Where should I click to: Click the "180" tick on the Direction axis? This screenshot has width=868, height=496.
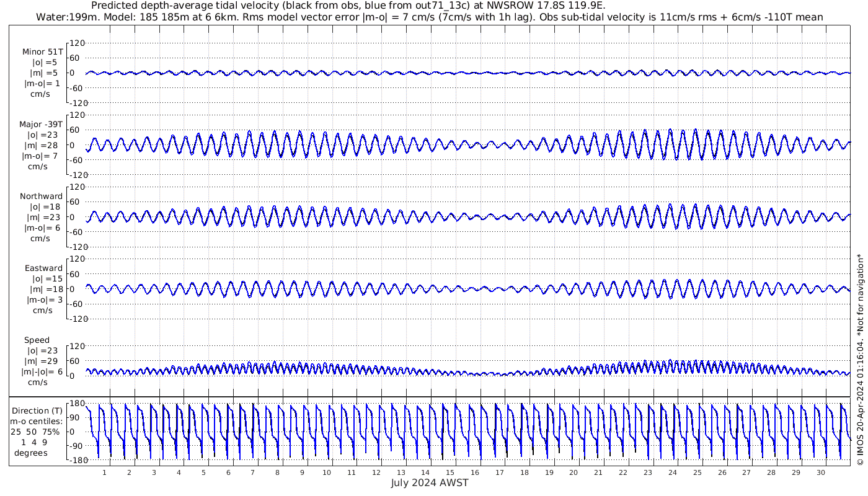[x=76, y=404]
